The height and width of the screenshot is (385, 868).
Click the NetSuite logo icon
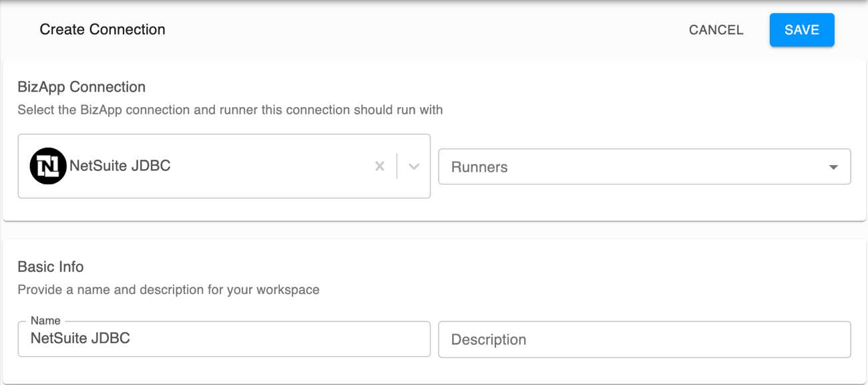[x=48, y=166]
